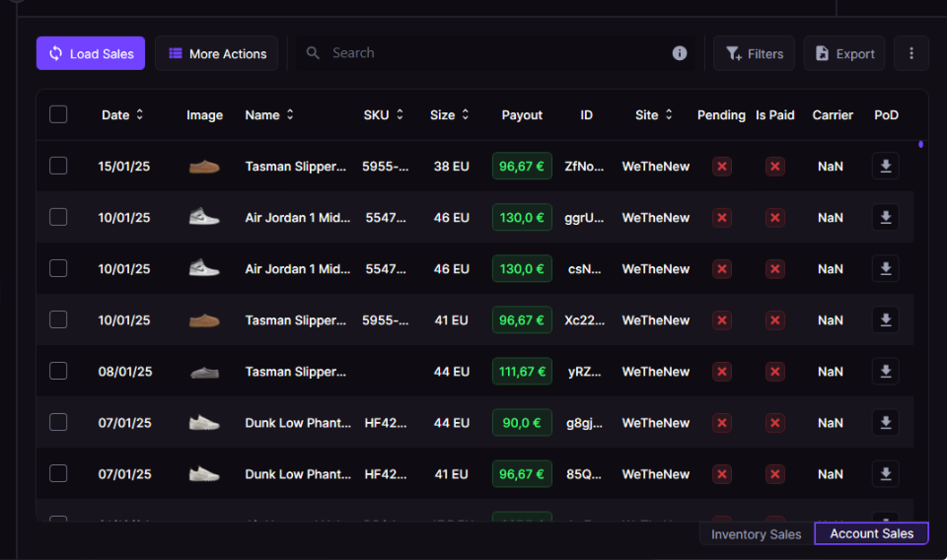Click the Carrier column header

[x=833, y=114]
